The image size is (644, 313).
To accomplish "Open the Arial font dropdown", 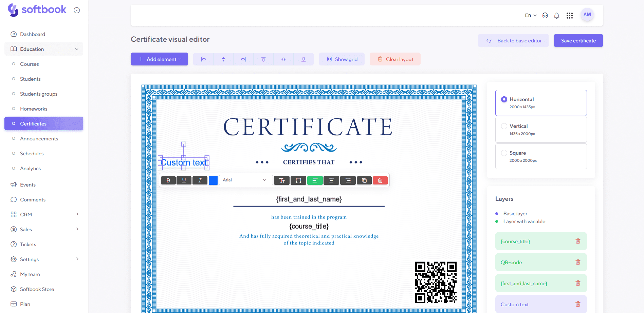I will click(246, 180).
